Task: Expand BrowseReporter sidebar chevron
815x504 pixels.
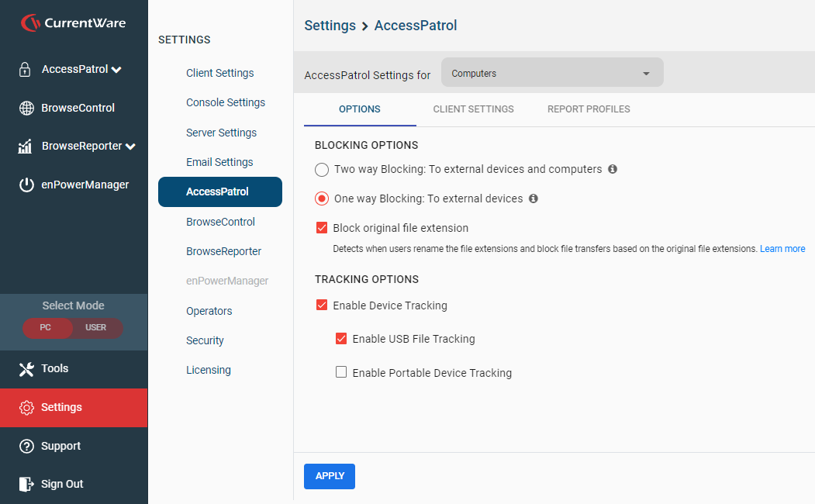Action: pos(130,147)
